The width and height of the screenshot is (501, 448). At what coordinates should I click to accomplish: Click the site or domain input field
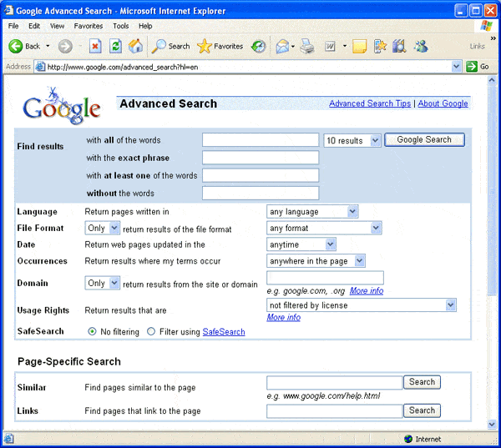326,278
